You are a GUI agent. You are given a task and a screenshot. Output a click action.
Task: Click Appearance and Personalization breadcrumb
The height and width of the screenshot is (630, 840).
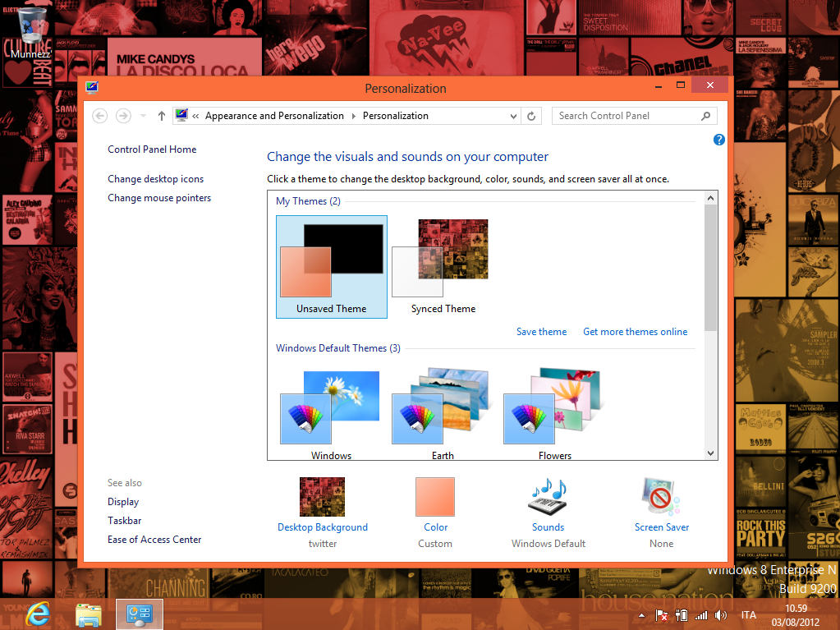[x=274, y=116]
